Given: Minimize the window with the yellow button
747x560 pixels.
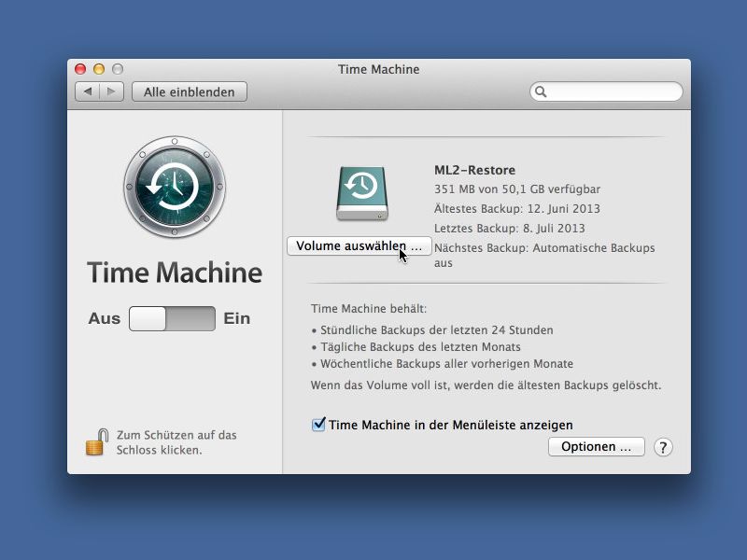Looking at the screenshot, I should pos(99,69).
